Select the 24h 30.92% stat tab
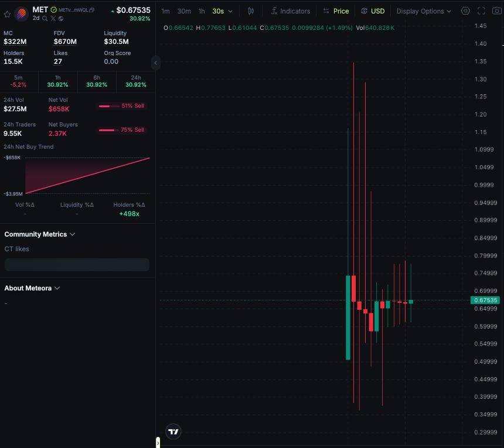This screenshot has width=504, height=448. 135,81
